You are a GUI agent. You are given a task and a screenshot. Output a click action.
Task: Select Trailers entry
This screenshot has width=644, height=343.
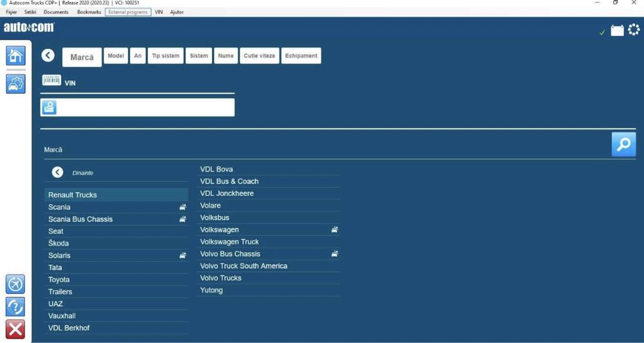click(x=116, y=291)
